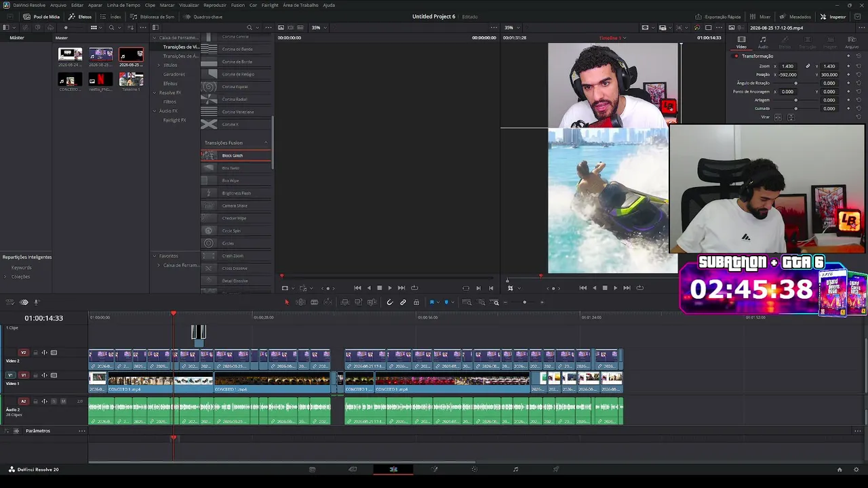Disable the Transformação section toggle
The width and height of the screenshot is (868, 488).
click(x=736, y=56)
